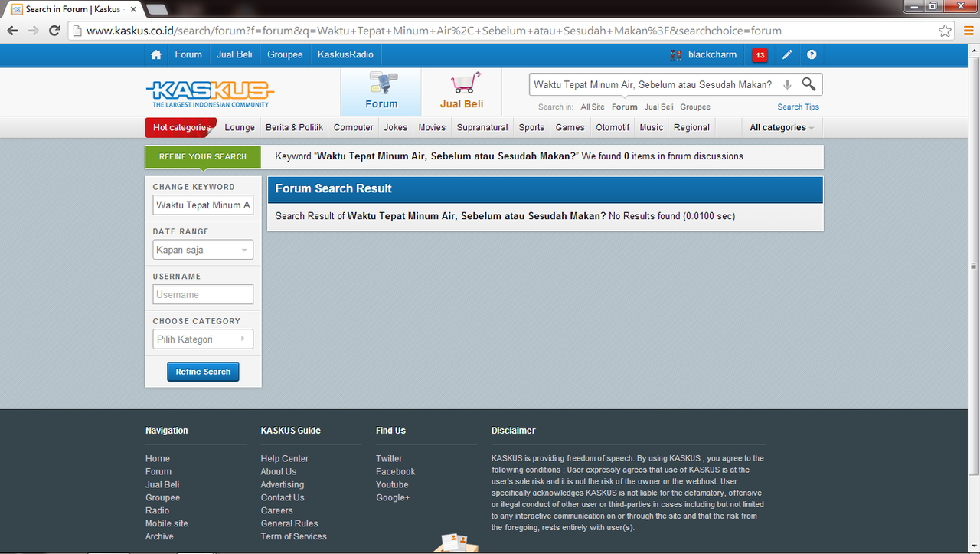Open the Chrome menu icon

[x=968, y=31]
